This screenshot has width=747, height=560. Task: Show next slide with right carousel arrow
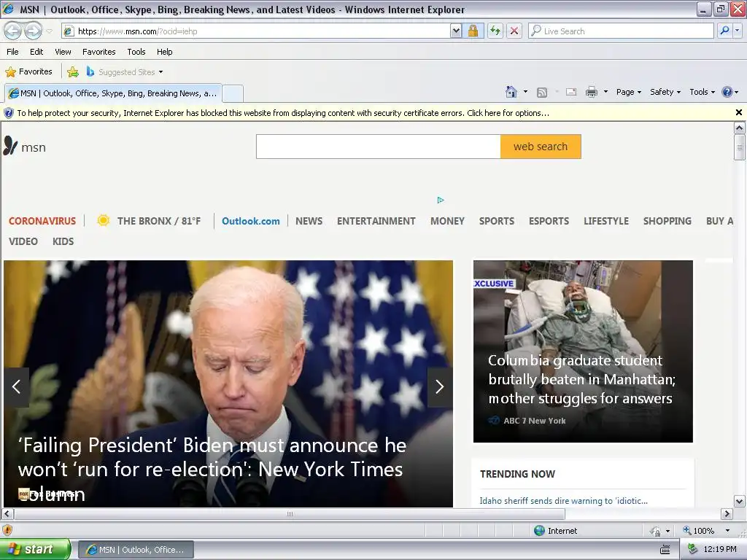(439, 386)
